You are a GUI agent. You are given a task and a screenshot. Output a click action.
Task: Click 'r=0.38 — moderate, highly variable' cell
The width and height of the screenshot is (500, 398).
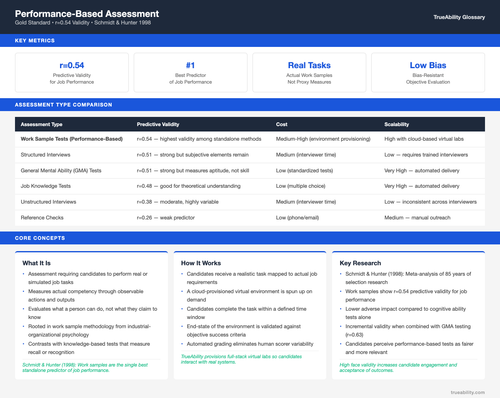178,202
